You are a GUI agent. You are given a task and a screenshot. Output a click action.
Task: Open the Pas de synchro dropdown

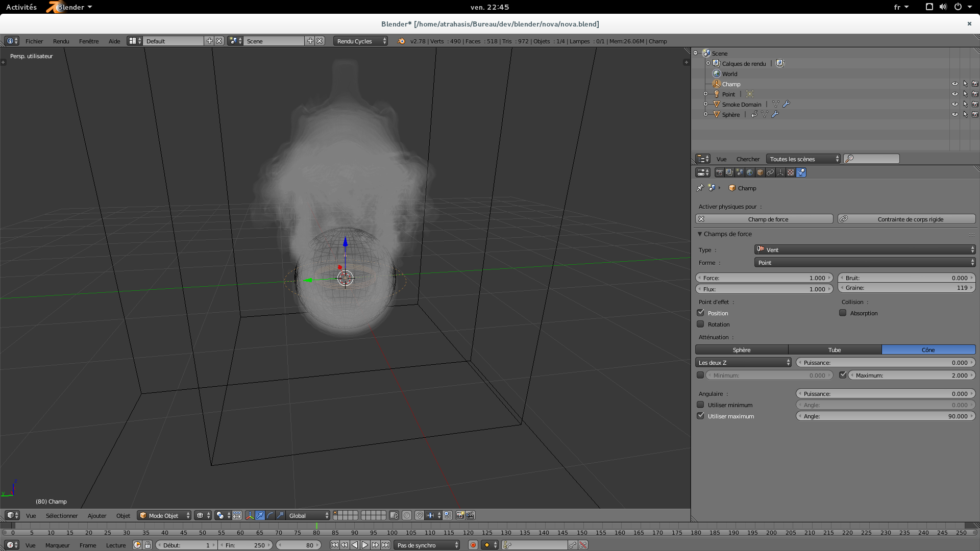426,545
